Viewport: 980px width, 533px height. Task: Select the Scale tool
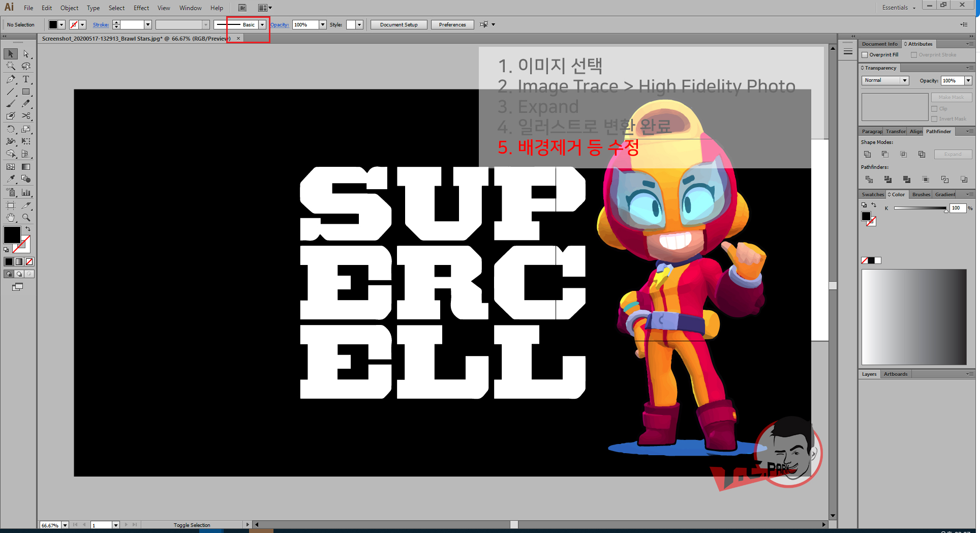(x=26, y=129)
